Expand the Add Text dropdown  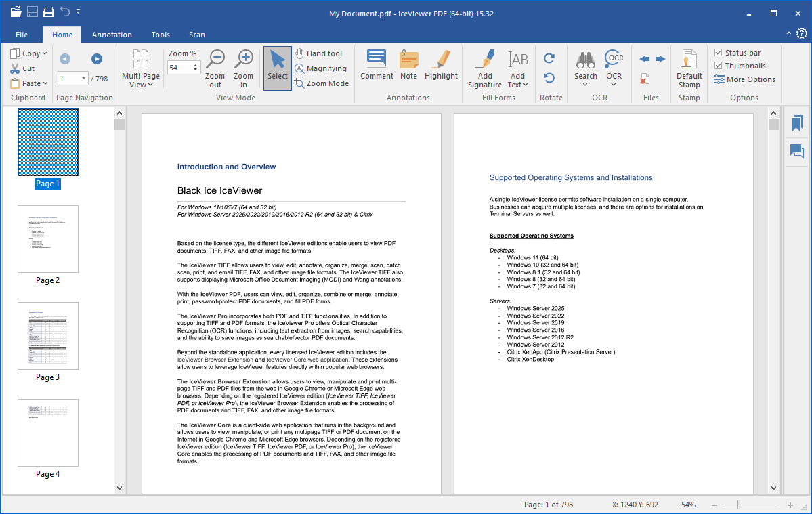525,85
